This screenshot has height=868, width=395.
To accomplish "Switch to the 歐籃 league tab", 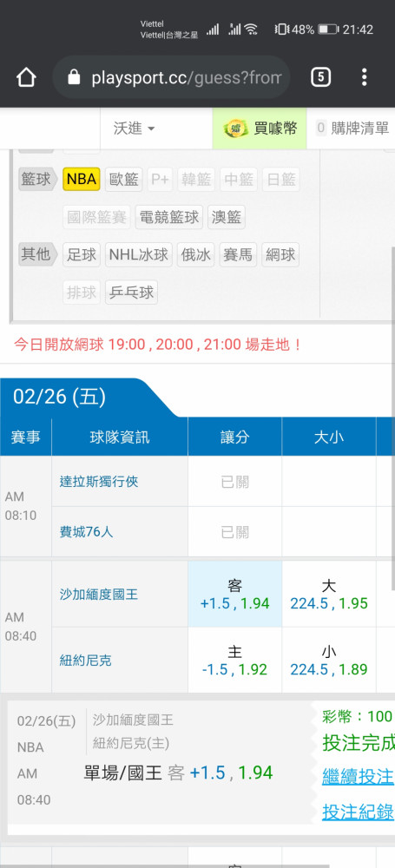I will click(123, 180).
